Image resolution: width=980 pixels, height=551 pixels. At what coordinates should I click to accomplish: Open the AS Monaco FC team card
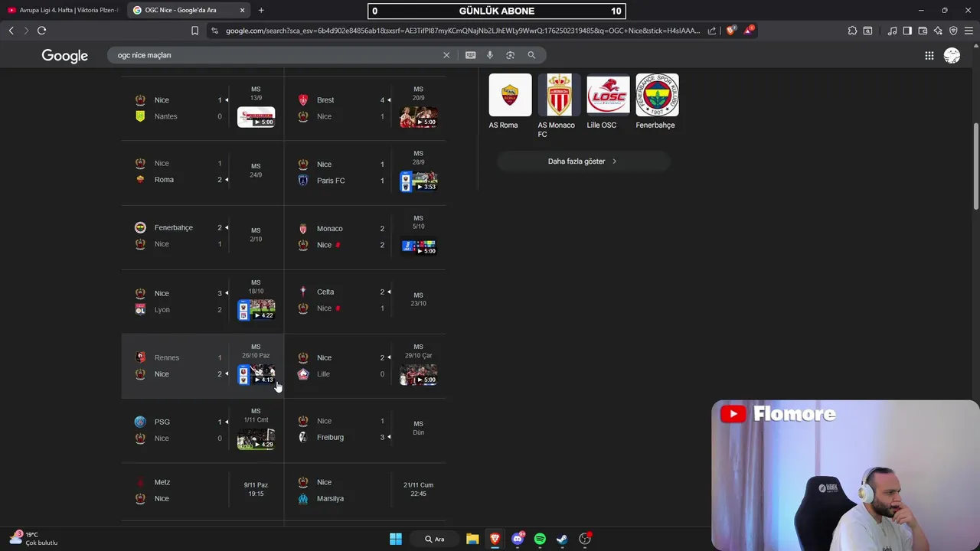coord(559,106)
